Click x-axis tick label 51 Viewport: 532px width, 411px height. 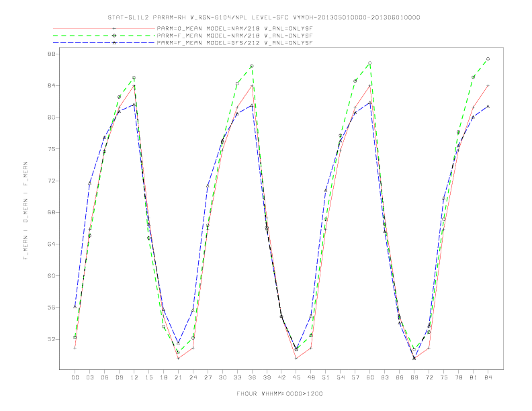point(326,377)
